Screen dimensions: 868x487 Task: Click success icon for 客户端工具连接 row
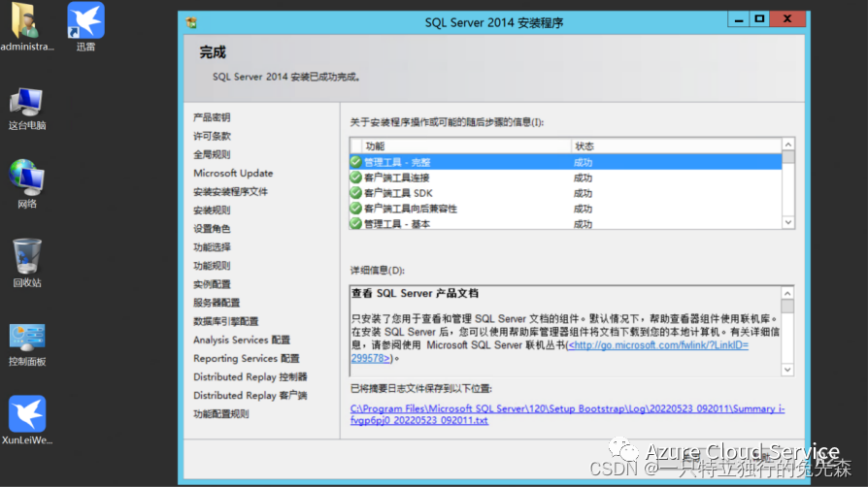[356, 178]
